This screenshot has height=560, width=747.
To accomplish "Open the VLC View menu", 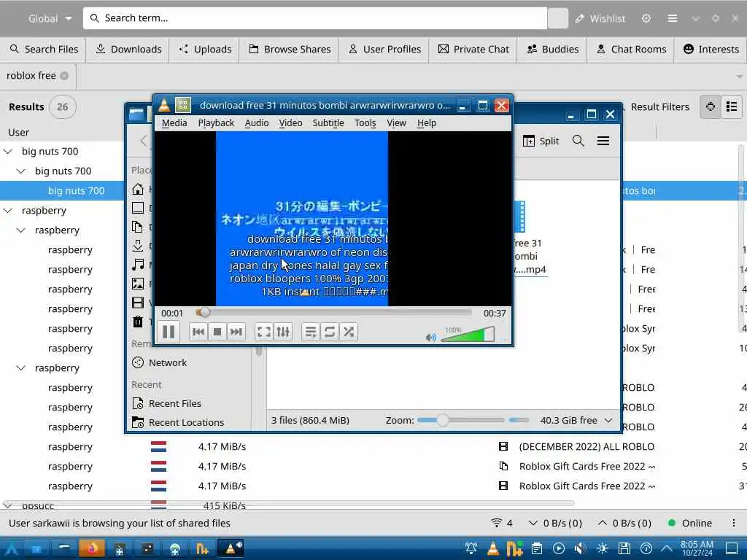I will tap(396, 122).
